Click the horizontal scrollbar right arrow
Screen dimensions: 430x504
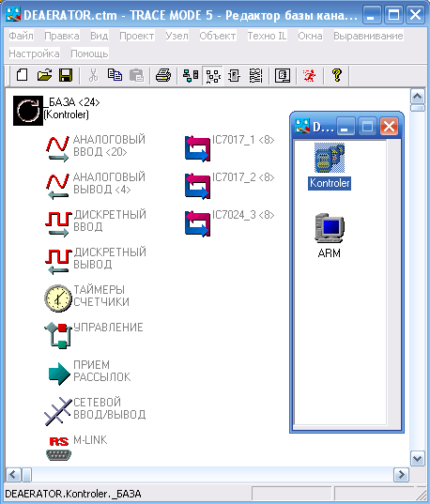click(x=402, y=474)
